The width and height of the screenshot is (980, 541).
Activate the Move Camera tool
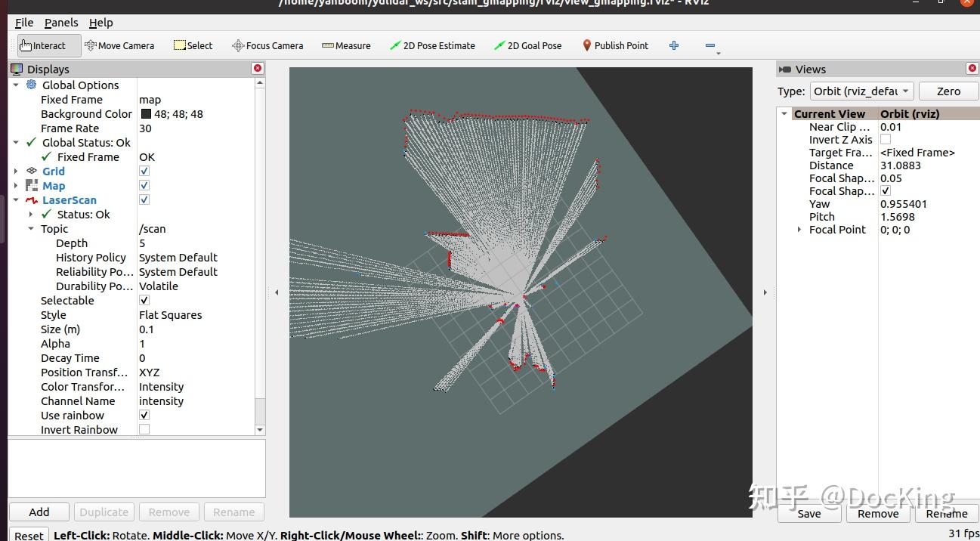tap(119, 45)
